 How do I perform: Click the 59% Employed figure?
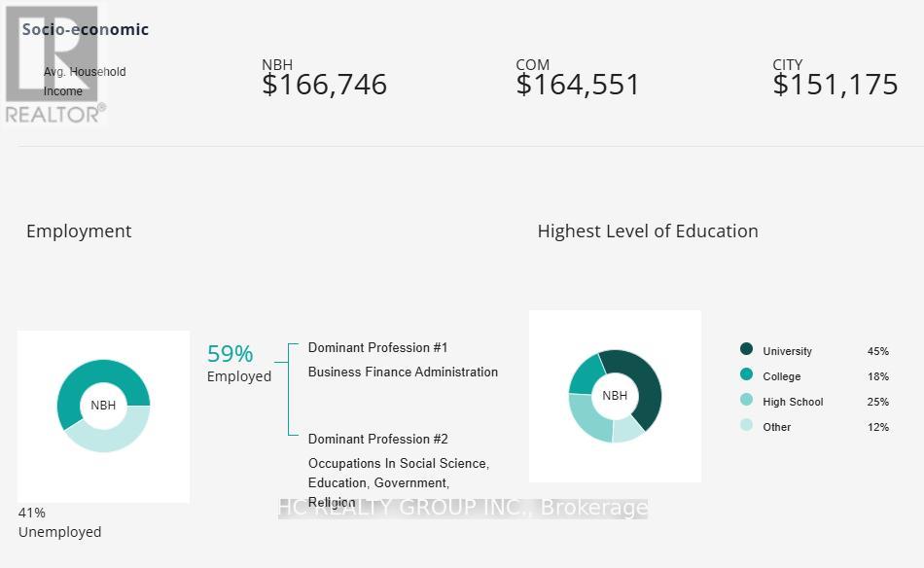coord(231,354)
